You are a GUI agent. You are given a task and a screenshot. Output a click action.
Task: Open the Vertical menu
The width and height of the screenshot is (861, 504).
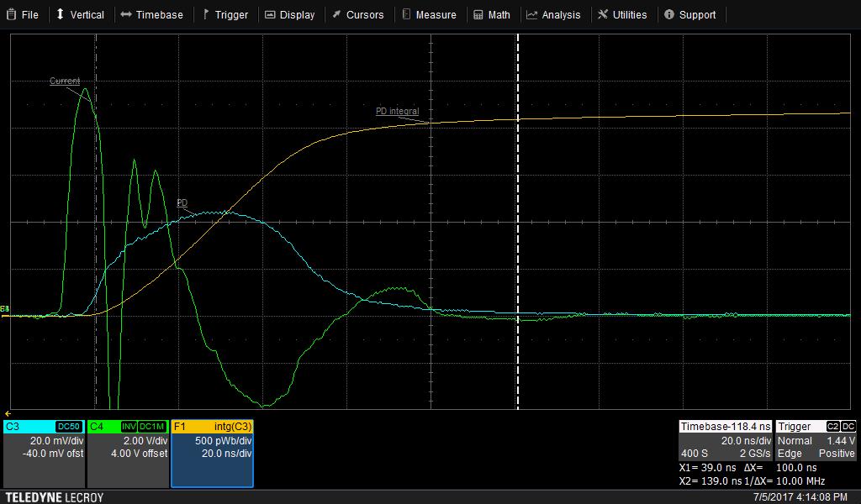click(x=80, y=15)
